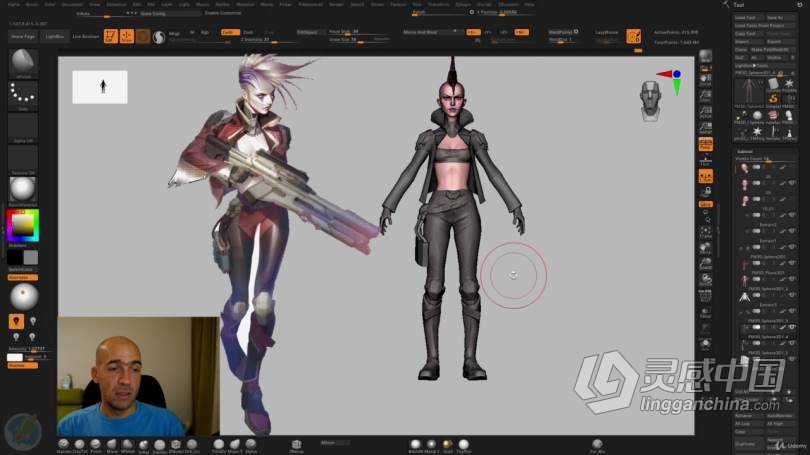This screenshot has height=455, width=810.
Task: Open the Brush menu
Action: click(32, 4)
